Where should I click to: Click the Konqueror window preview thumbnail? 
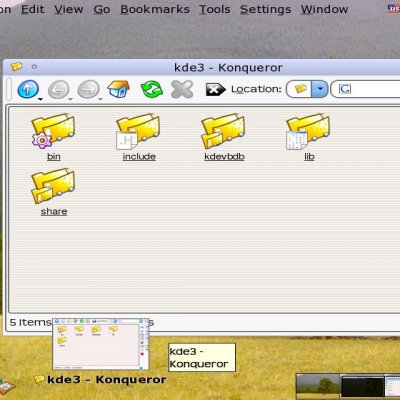pos(100,344)
